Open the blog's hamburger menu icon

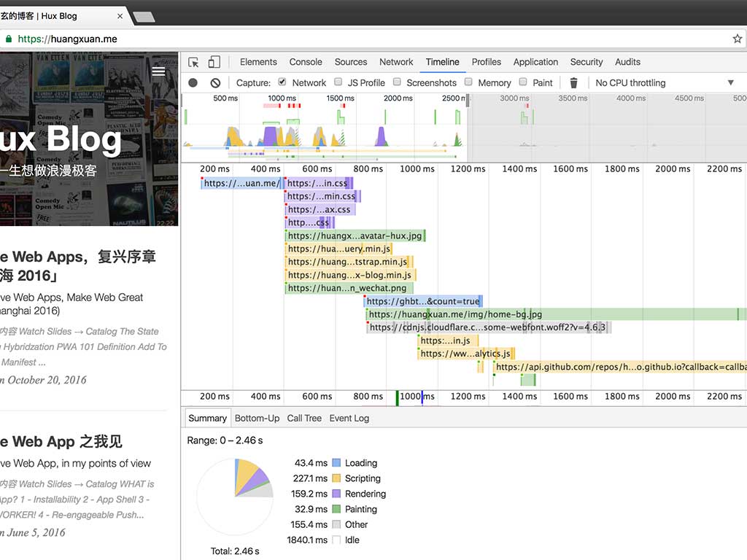pos(158,71)
